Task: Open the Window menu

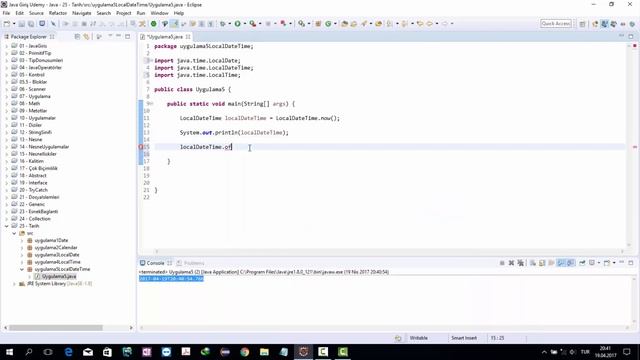Action: click(x=160, y=13)
